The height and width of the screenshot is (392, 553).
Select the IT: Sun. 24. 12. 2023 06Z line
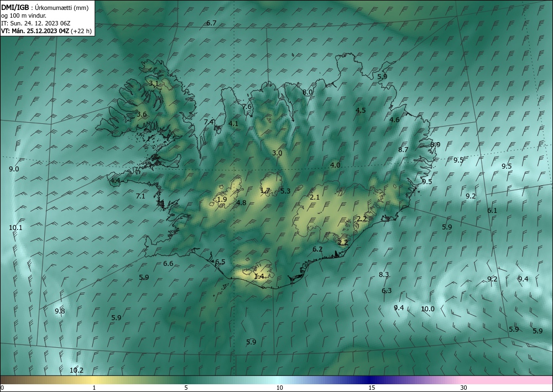pyautogui.click(x=36, y=23)
